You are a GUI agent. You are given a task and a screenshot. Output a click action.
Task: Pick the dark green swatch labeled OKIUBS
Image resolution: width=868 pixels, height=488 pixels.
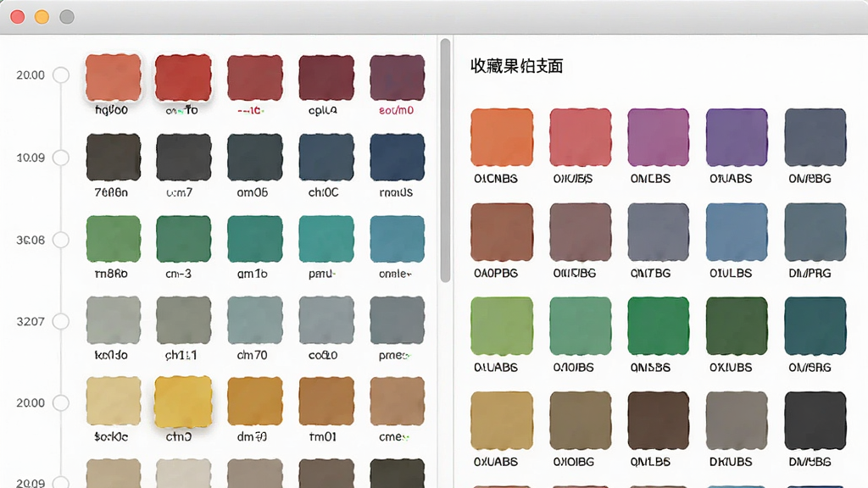[x=737, y=326]
